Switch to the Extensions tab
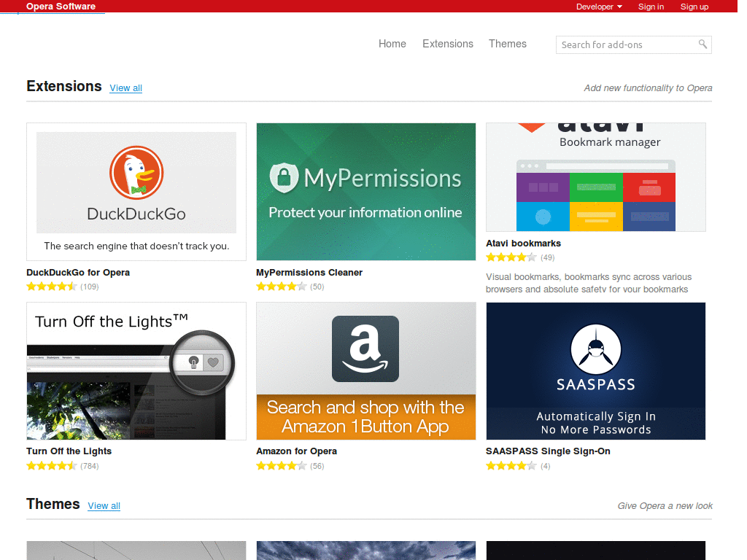This screenshot has width=747, height=560. tap(447, 44)
